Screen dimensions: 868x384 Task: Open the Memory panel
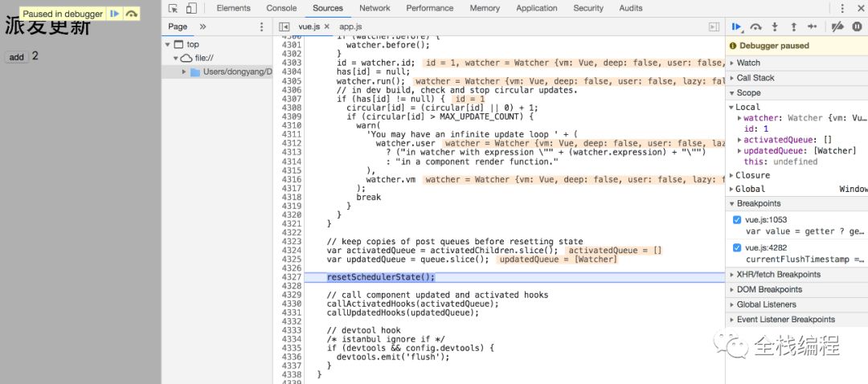tap(485, 8)
